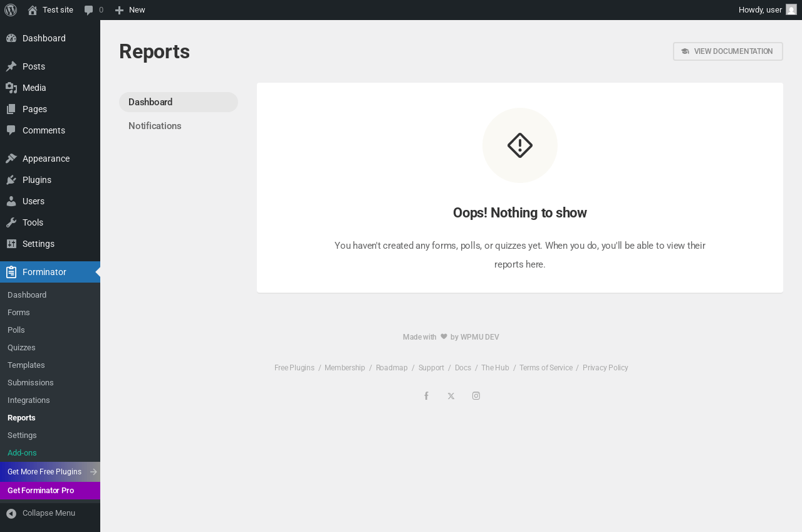Viewport: 802px width, 532px height.
Task: Open the Tools menu
Action: pyautogui.click(x=50, y=222)
